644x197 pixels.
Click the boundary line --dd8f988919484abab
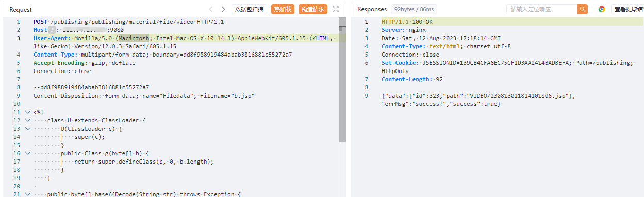[x=91, y=87]
